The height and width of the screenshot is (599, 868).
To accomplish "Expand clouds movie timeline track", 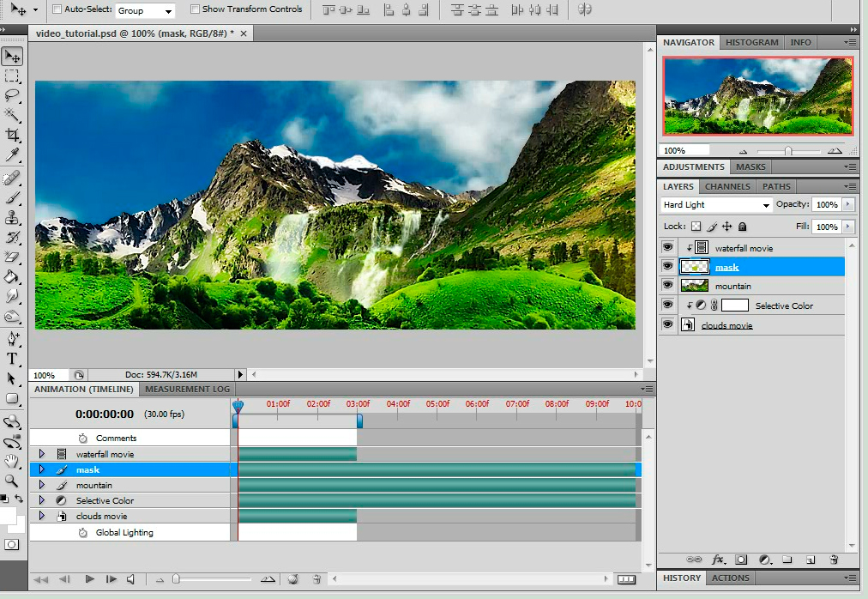I will point(41,516).
